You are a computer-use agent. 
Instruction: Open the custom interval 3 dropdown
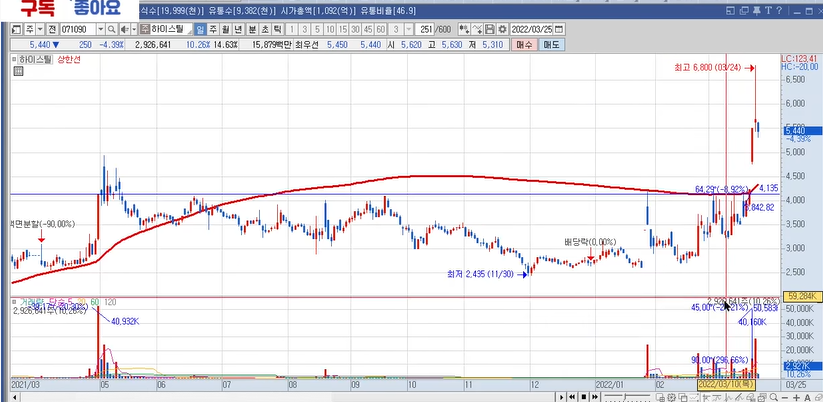407,29
